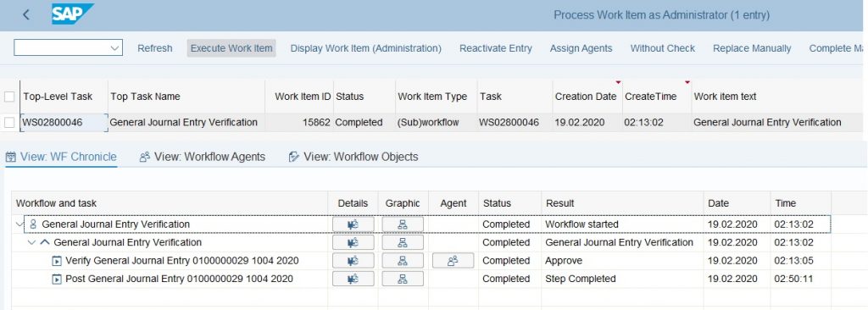Screen dimensions: 868x310
Task: Open Details icon for top General Journal Entry Verification
Action: point(353,224)
